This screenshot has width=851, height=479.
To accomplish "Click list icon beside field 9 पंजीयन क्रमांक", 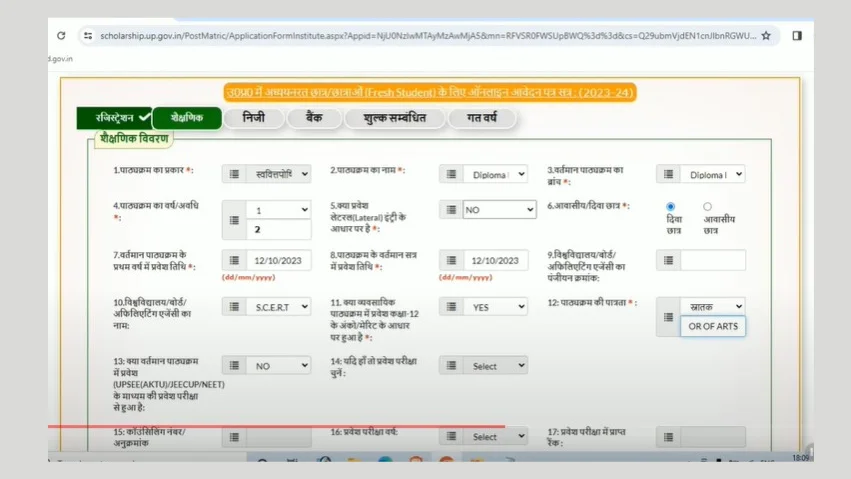I will (668, 260).
